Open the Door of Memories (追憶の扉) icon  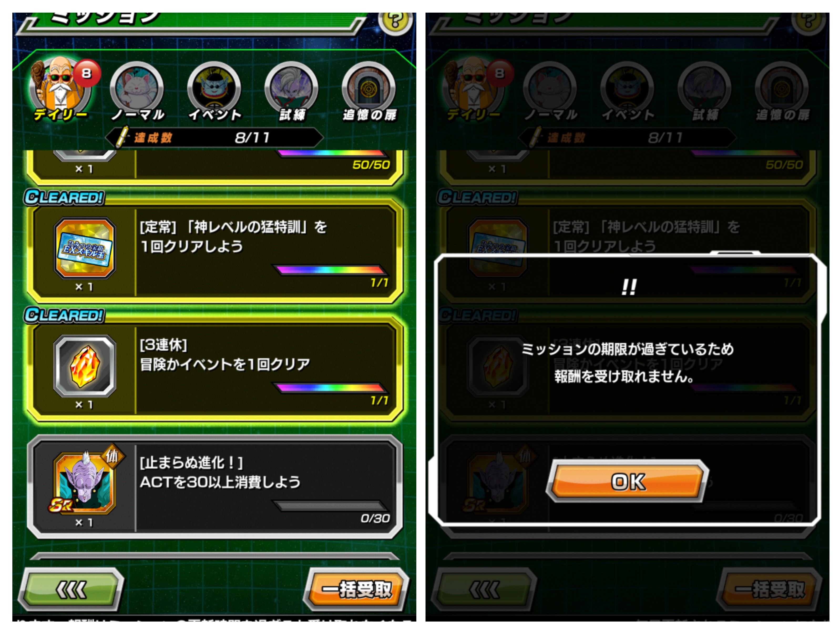(x=369, y=91)
